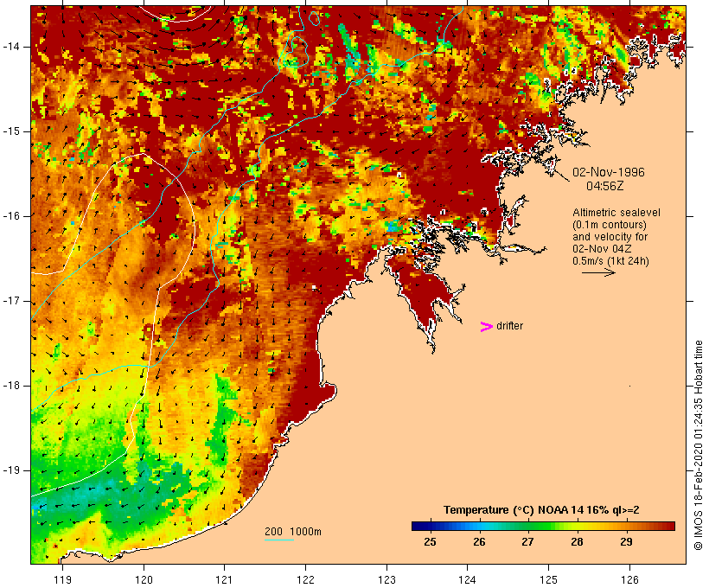This screenshot has width=709, height=588.
Task: Click the latitude label '-19'
Action: (10, 470)
